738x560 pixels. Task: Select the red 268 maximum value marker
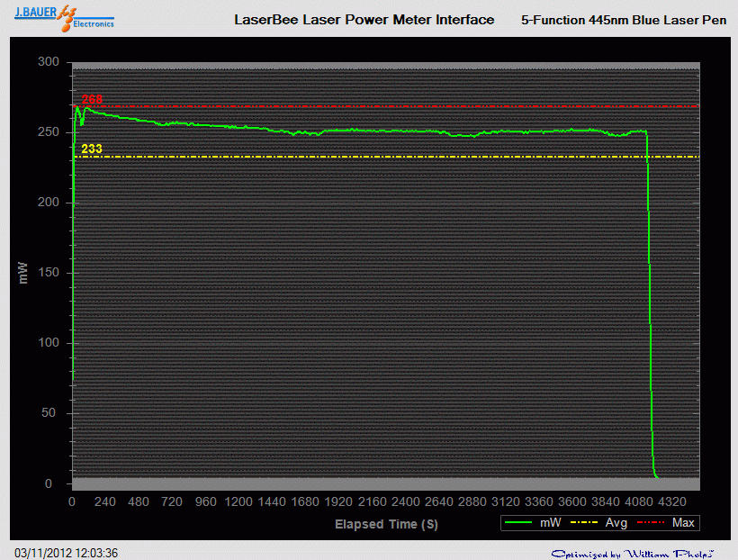click(90, 100)
